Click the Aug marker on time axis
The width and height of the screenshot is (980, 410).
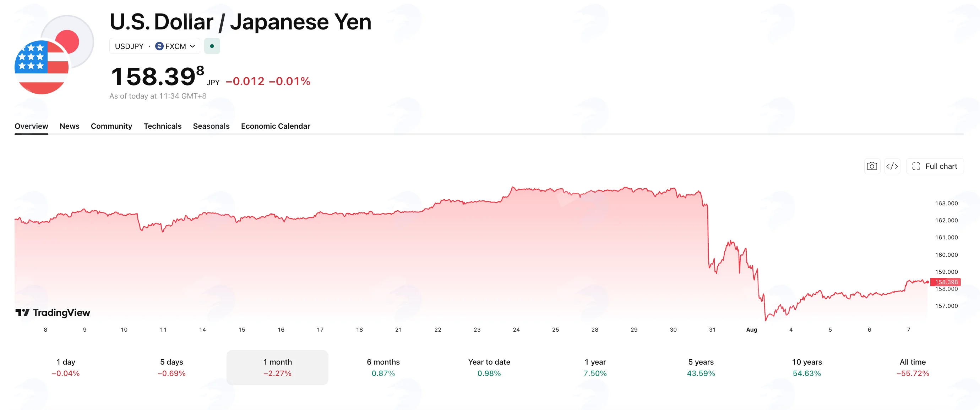(x=751, y=329)
